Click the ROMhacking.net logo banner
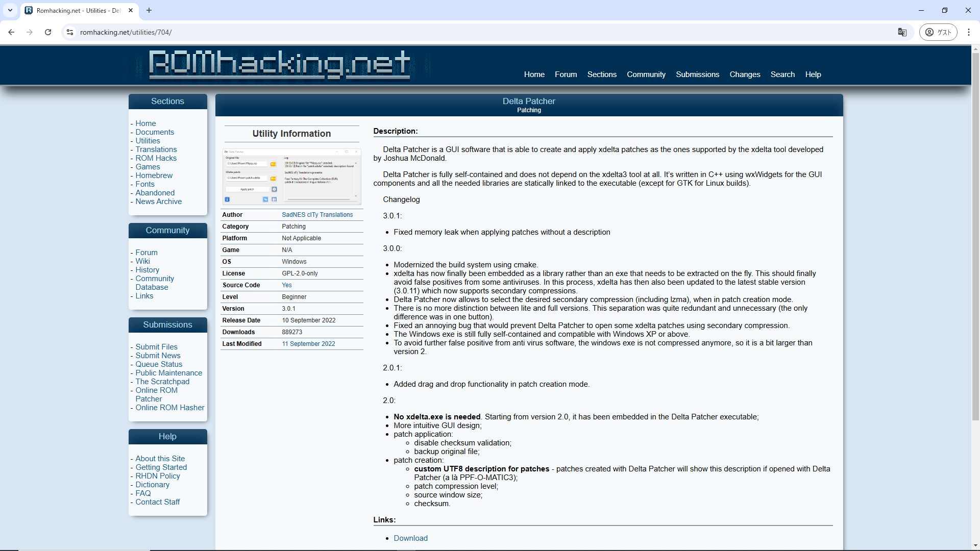Image resolution: width=980 pixels, height=551 pixels. click(279, 65)
